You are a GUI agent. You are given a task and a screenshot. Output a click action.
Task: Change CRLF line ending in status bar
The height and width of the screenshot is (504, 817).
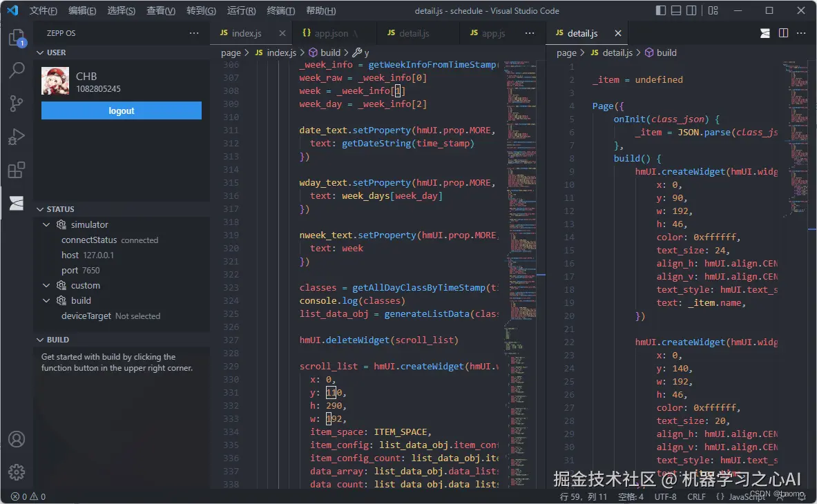coord(696,496)
